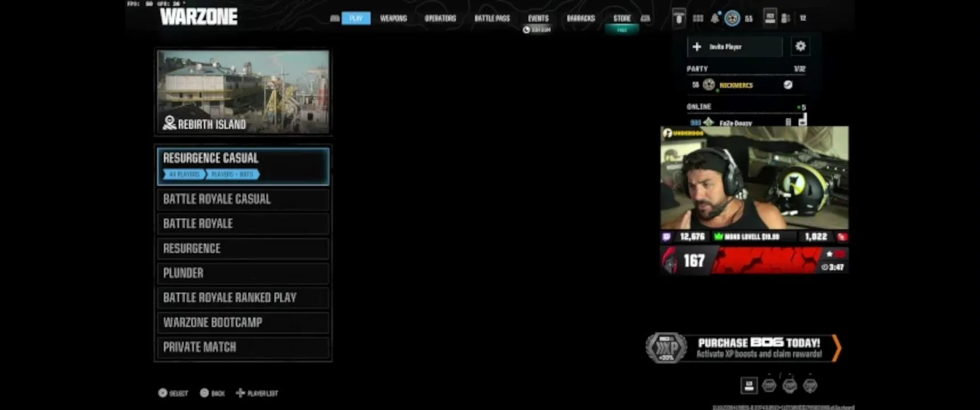Click the Back button prompt
980x410 pixels.
(x=212, y=393)
